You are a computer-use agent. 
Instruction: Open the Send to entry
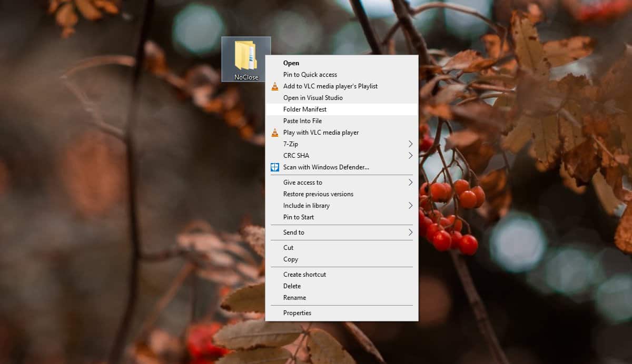[x=342, y=232]
